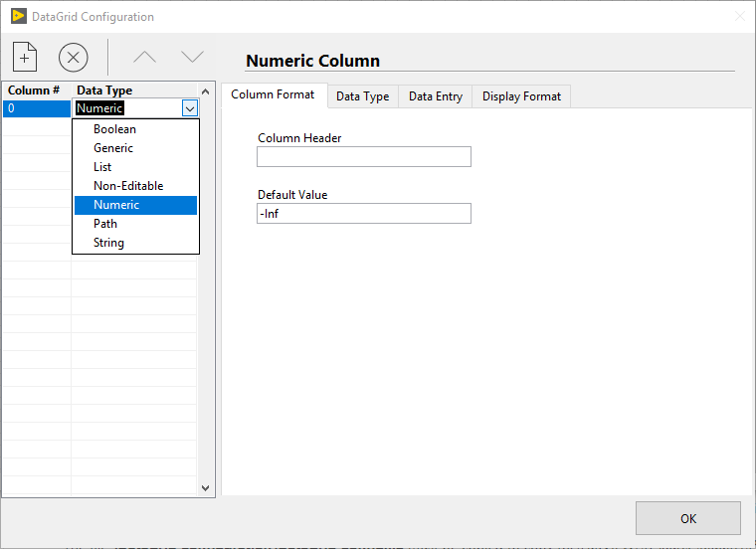Pick List from the data type menu
The width and height of the screenshot is (756, 549).
[x=102, y=167]
